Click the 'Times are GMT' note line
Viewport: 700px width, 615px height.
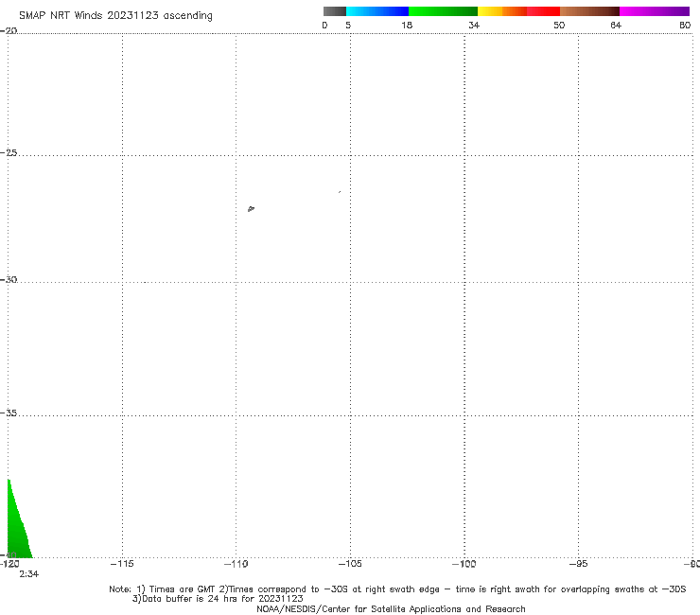[x=397, y=589]
